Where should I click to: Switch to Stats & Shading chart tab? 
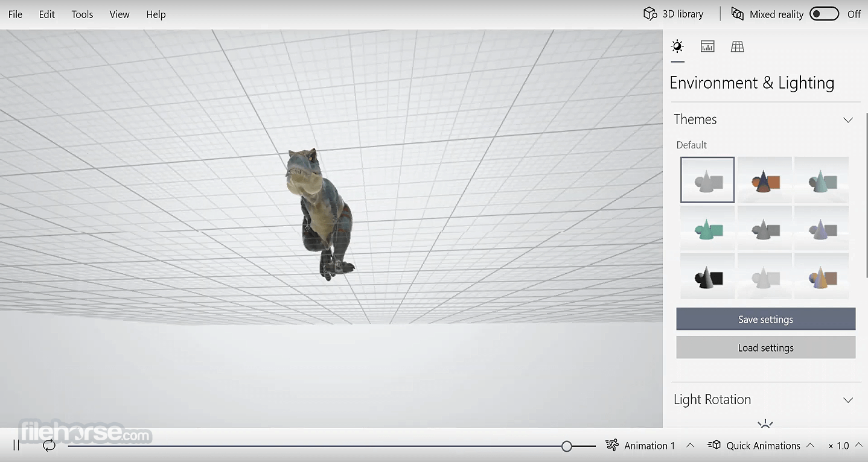coord(707,46)
